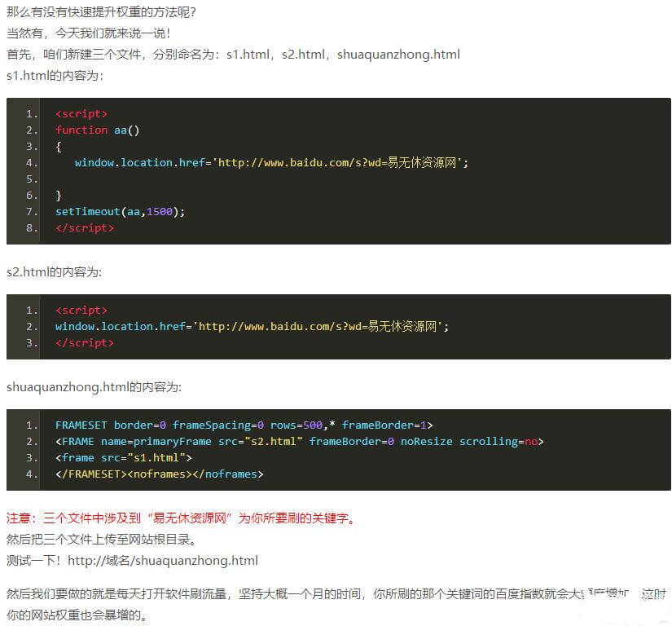Click the FRAMESET border=0 code line

244,425
